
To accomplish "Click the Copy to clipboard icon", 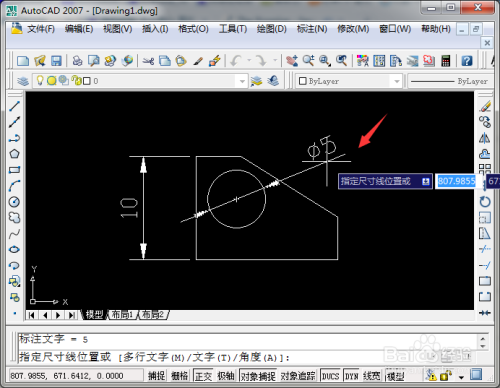I will pyautogui.click(x=165, y=61).
